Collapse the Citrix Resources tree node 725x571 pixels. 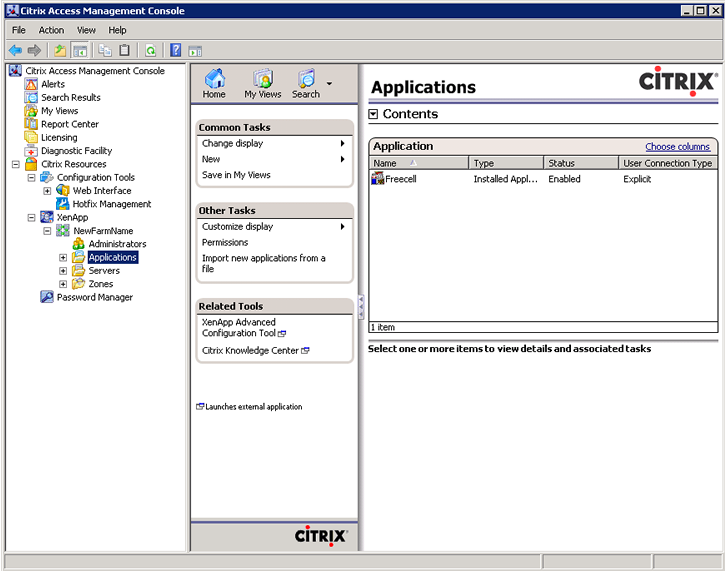coord(16,164)
